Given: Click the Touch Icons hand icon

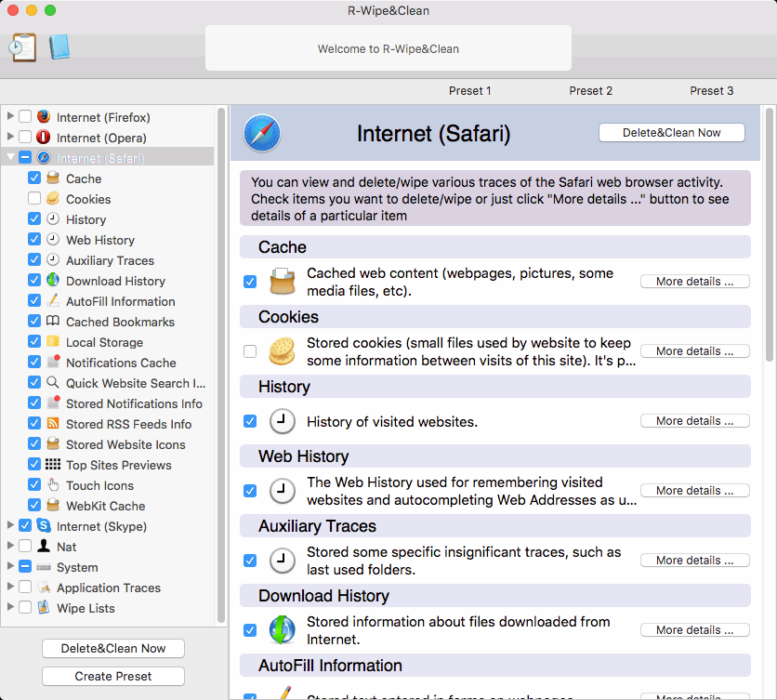Looking at the screenshot, I should pos(53,485).
